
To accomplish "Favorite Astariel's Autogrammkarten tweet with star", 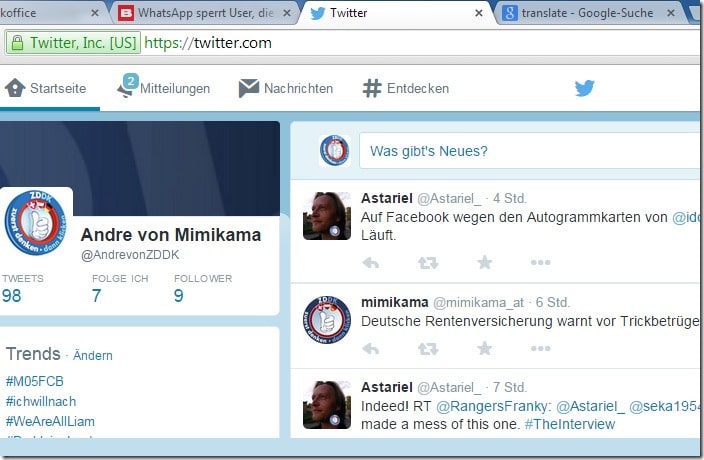I will 485,262.
